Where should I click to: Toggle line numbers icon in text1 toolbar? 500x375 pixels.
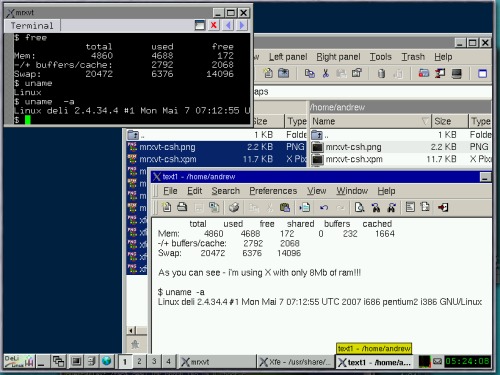click(425, 207)
